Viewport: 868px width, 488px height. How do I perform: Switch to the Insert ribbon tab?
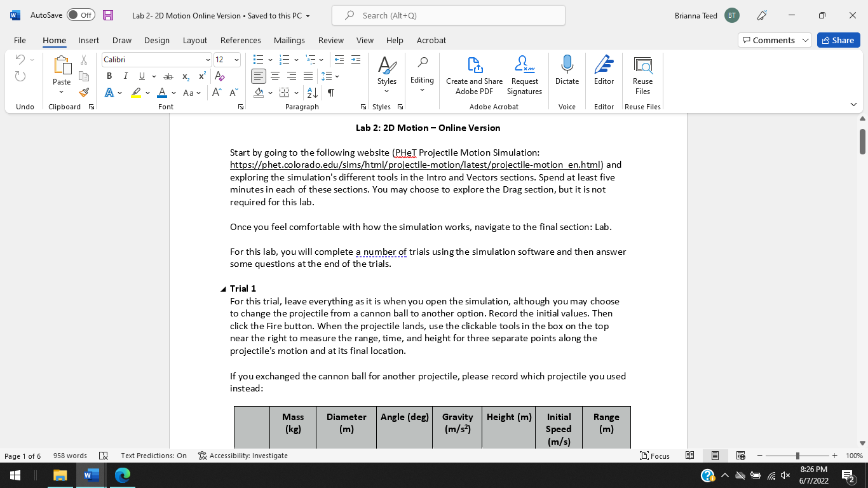click(x=88, y=40)
